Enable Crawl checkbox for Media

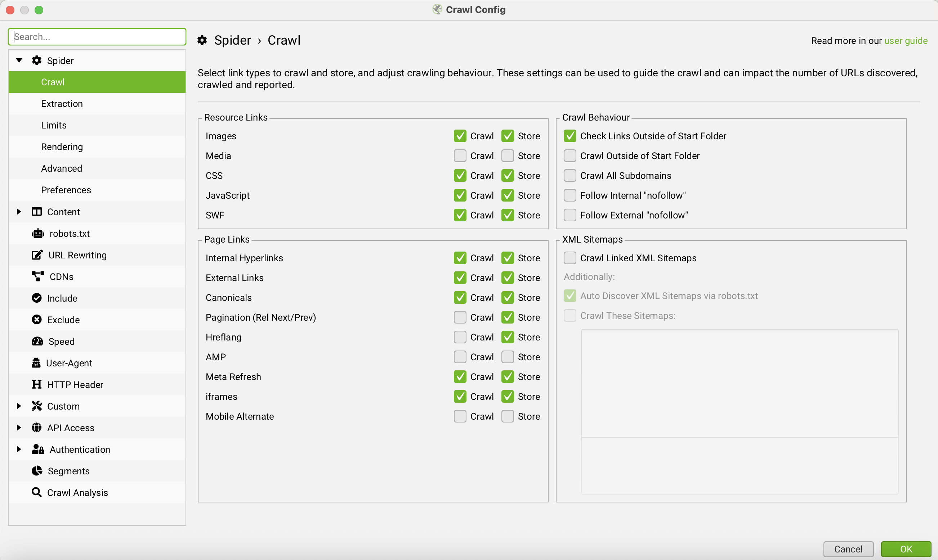pos(460,156)
